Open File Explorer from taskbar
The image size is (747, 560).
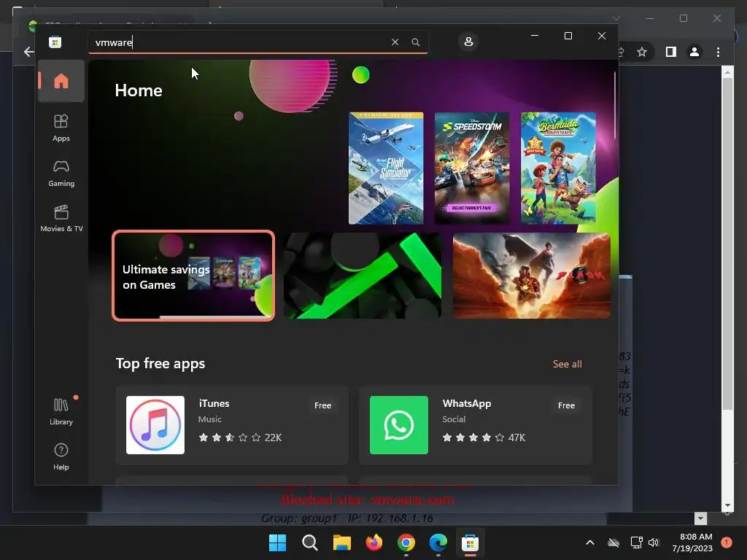(341, 542)
